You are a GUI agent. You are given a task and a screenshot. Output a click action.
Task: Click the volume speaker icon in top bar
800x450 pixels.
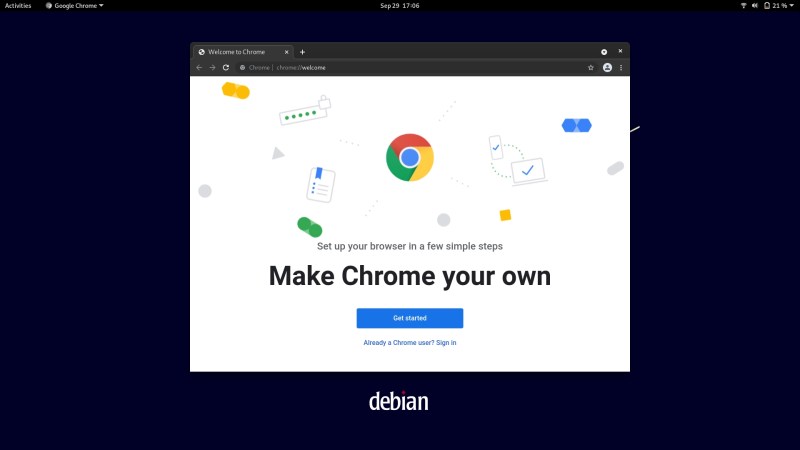[x=755, y=6]
